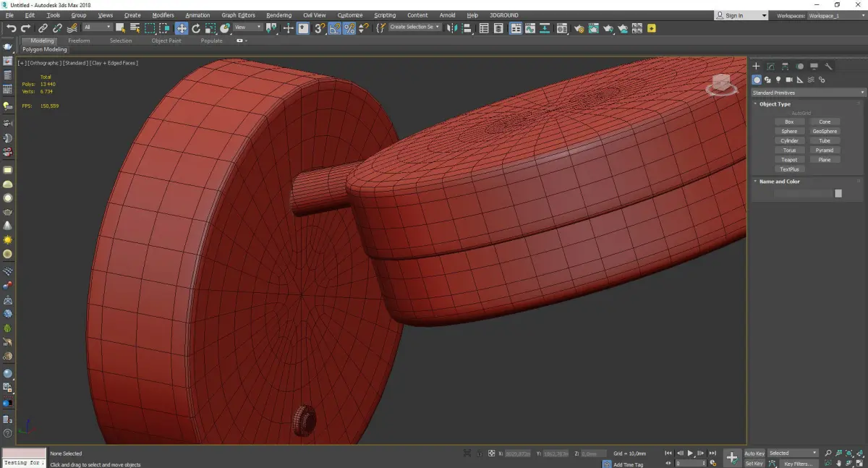Create a Sphere primitive
The image size is (868, 468).
[789, 131]
